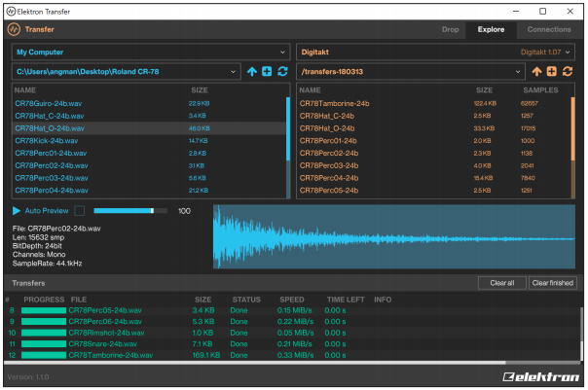Refresh the My Computer file list

282,72
